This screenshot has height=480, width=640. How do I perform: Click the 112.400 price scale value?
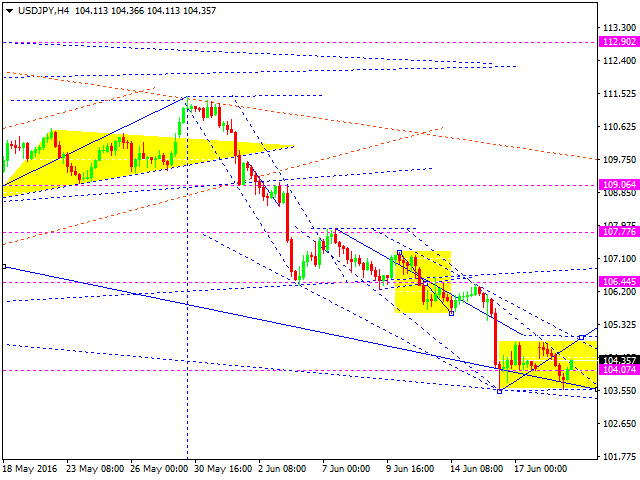(619, 60)
